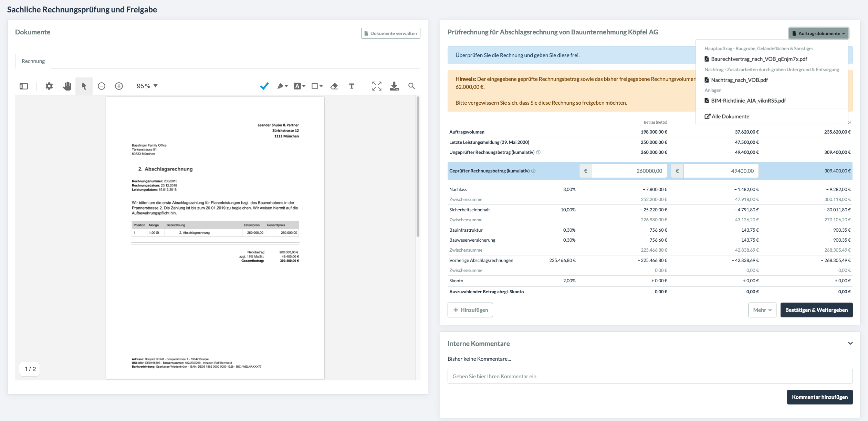Enter fullscreen mode in PDF viewer
Image resolution: width=868 pixels, height=421 pixels.
pos(377,86)
